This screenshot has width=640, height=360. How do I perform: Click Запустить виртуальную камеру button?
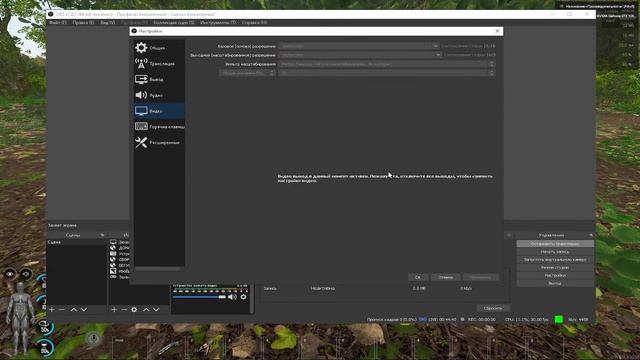tap(555, 260)
